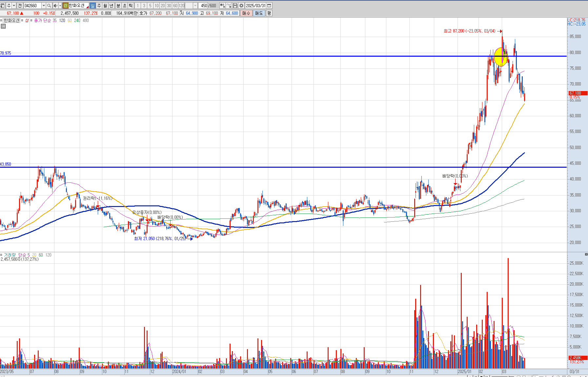This screenshot has width=588, height=377.
Task: Switch chart to 월 monthly period
Action: tap(105, 6)
